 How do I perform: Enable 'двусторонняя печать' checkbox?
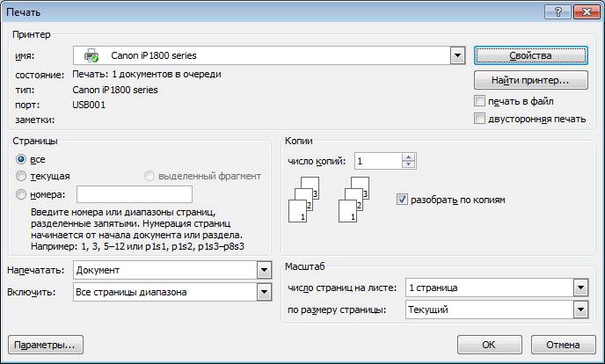click(x=480, y=119)
